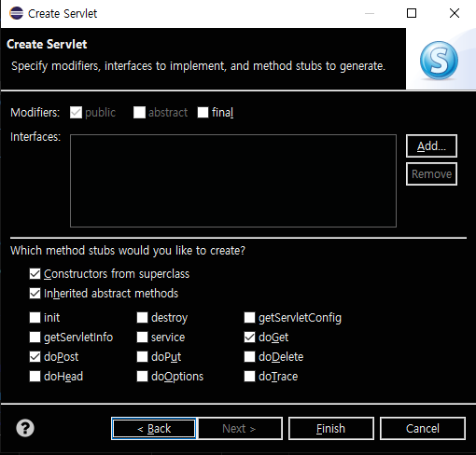This screenshot has height=455, width=476.
Task: Toggle the public modifier checkbox
Action: [76, 113]
